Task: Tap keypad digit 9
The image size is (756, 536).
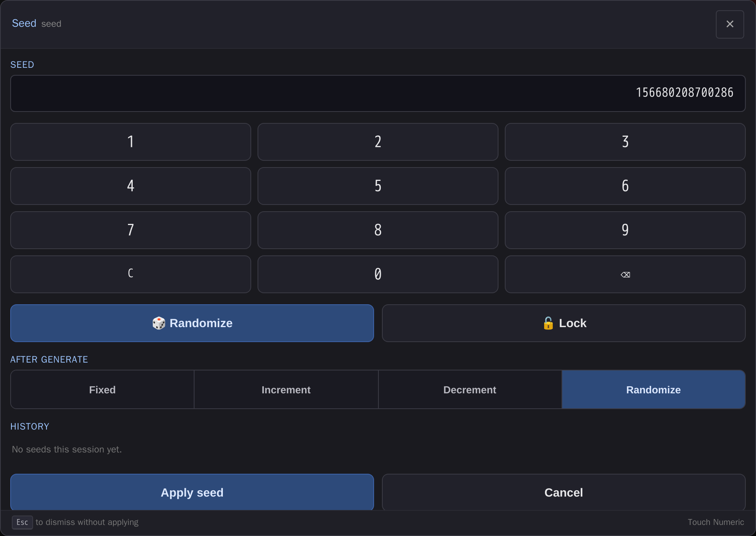Action: 625,230
